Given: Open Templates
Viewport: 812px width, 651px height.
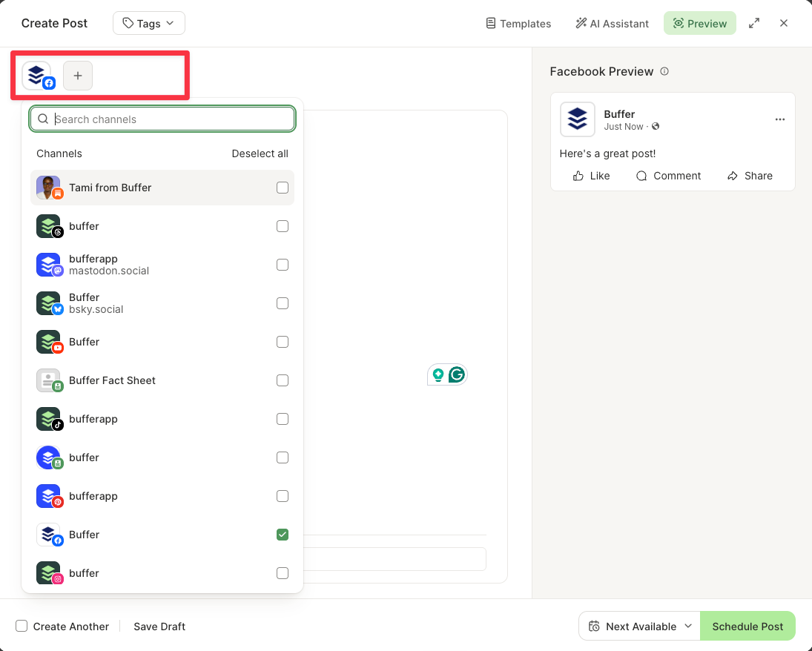Looking at the screenshot, I should 518,23.
